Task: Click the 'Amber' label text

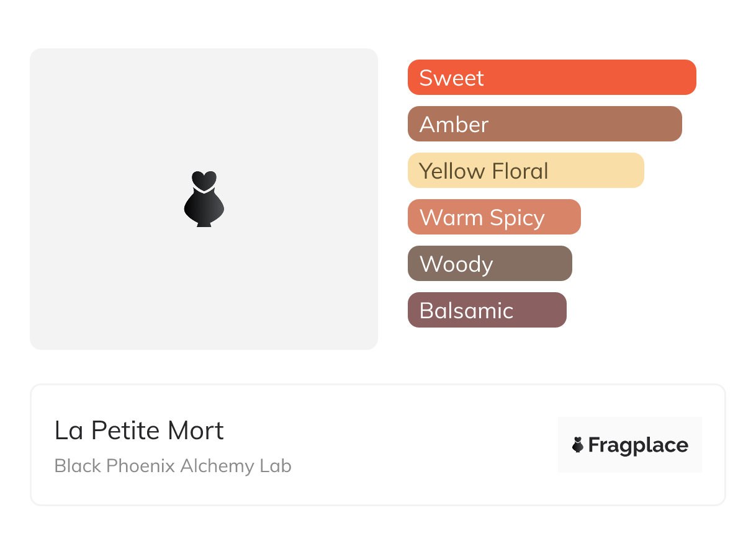Action: (454, 125)
